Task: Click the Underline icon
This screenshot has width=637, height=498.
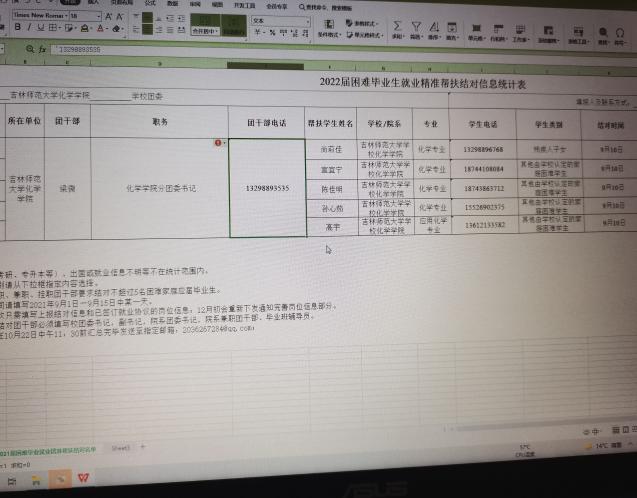Action: pyautogui.click(x=42, y=28)
